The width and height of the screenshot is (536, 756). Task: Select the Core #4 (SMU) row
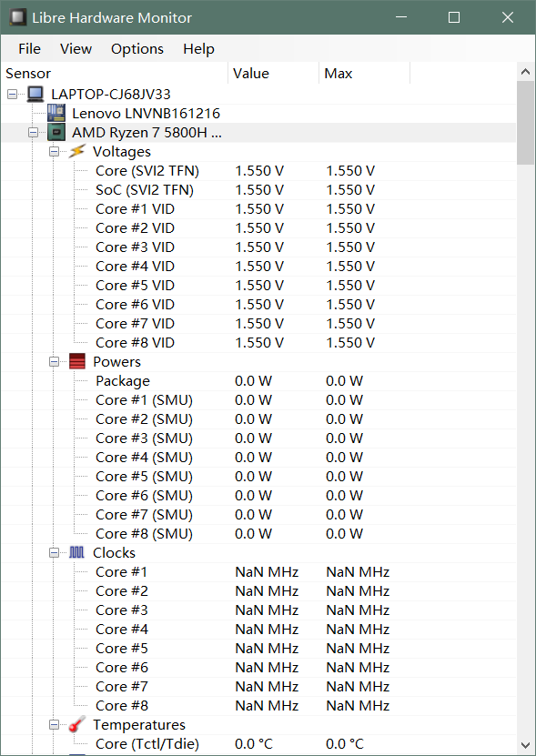(258, 457)
